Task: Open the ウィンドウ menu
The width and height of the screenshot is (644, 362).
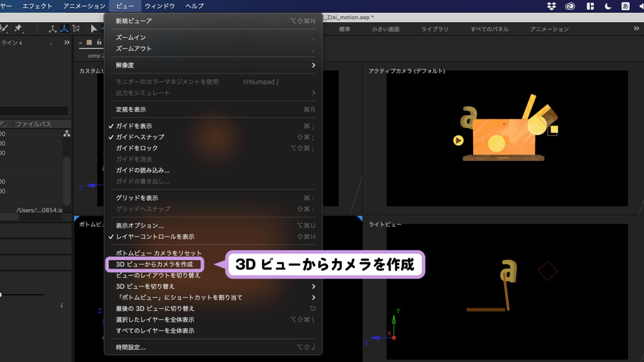Action: [x=159, y=6]
